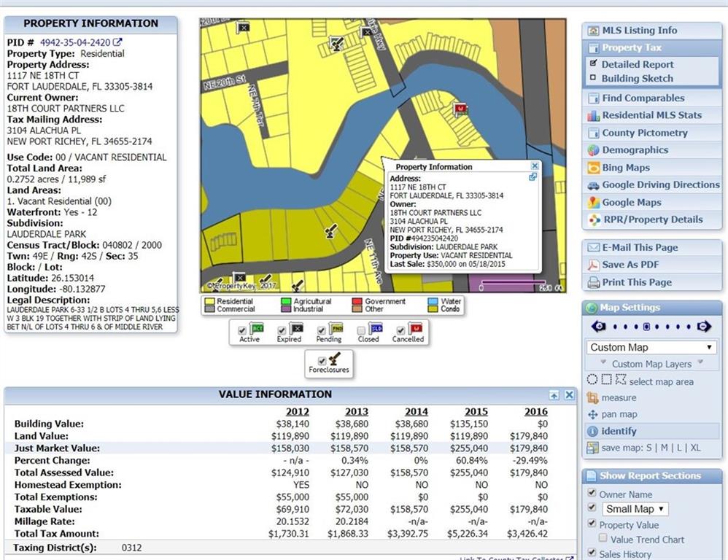Viewport: 728px width, 560px height.
Task: Select the circle map area tool
Action: coord(592,381)
